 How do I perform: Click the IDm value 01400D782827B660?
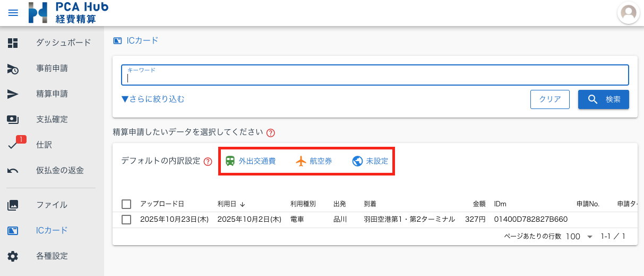[531, 219]
